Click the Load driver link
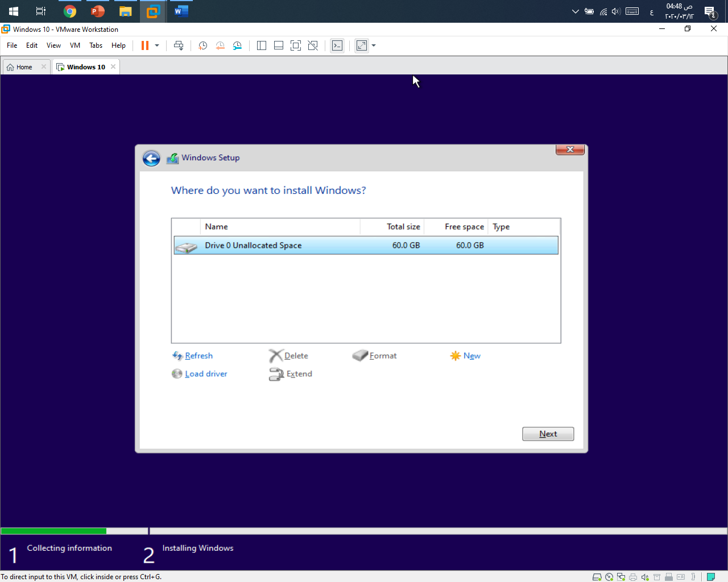 click(200, 374)
